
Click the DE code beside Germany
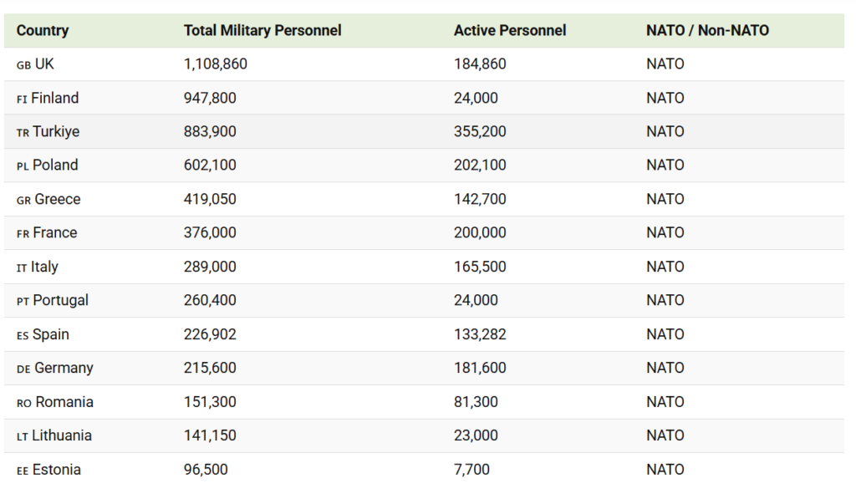[x=23, y=369]
